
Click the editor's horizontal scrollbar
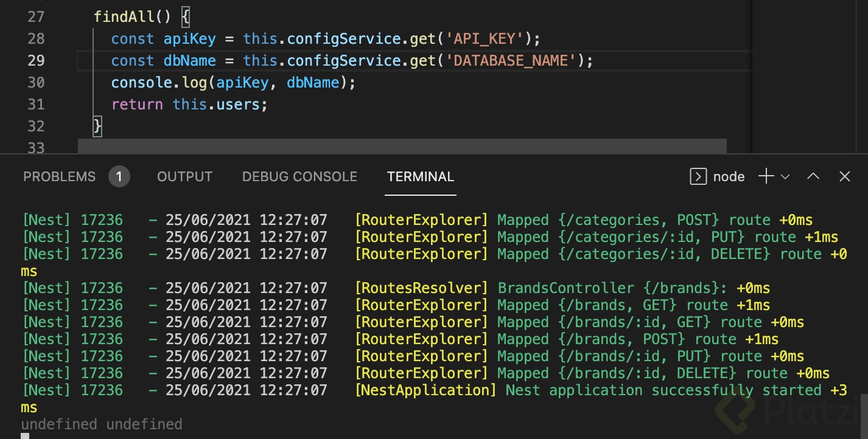pos(402,147)
